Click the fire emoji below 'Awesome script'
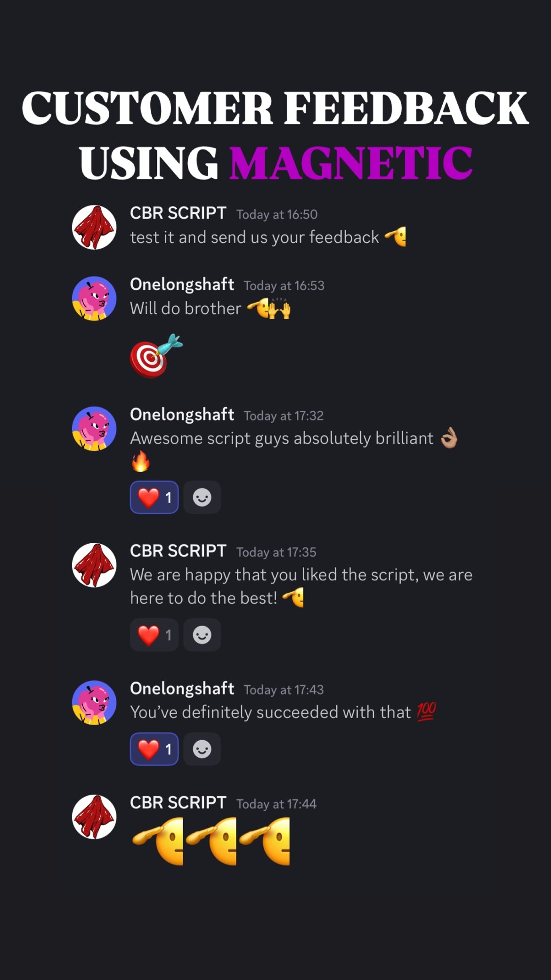 tap(140, 462)
